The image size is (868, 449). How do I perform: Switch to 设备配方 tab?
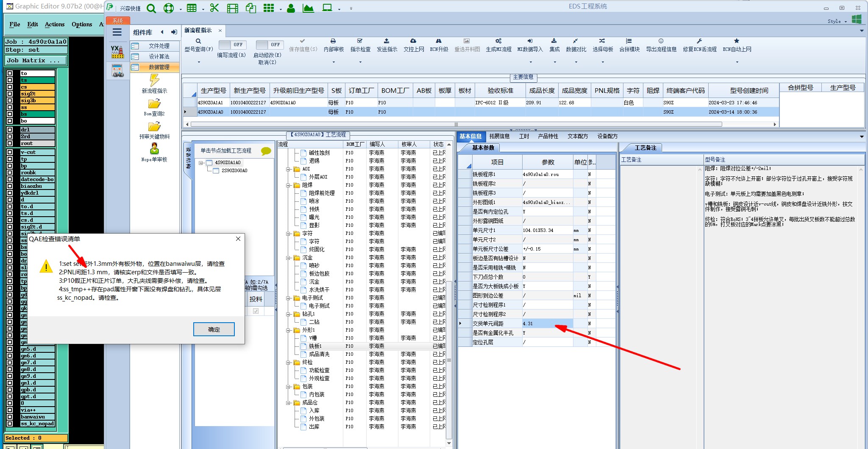click(607, 136)
